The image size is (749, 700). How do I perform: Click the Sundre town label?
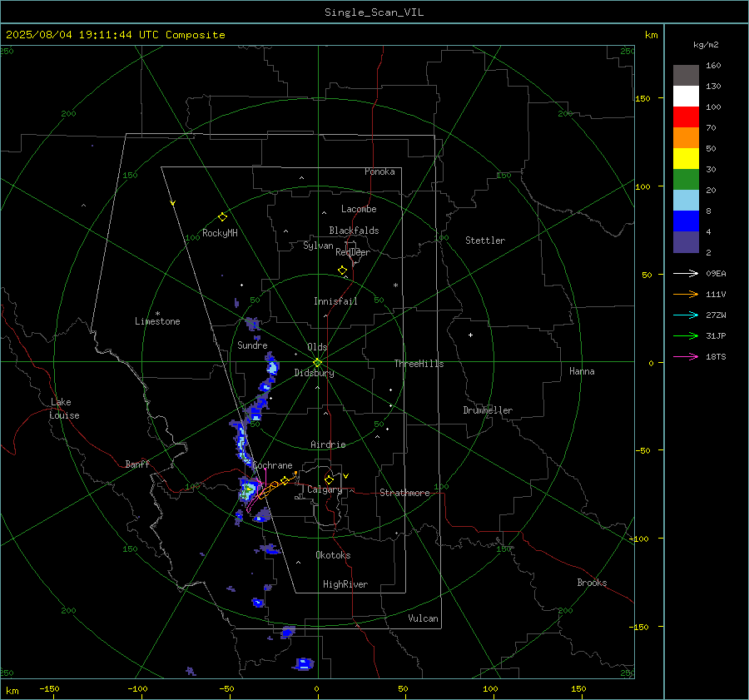tap(252, 345)
